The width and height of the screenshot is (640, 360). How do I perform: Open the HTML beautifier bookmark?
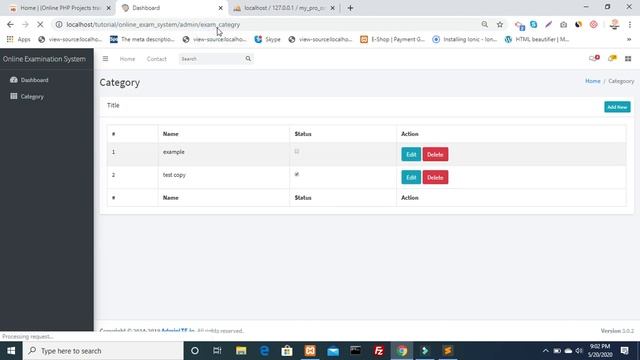(537, 39)
